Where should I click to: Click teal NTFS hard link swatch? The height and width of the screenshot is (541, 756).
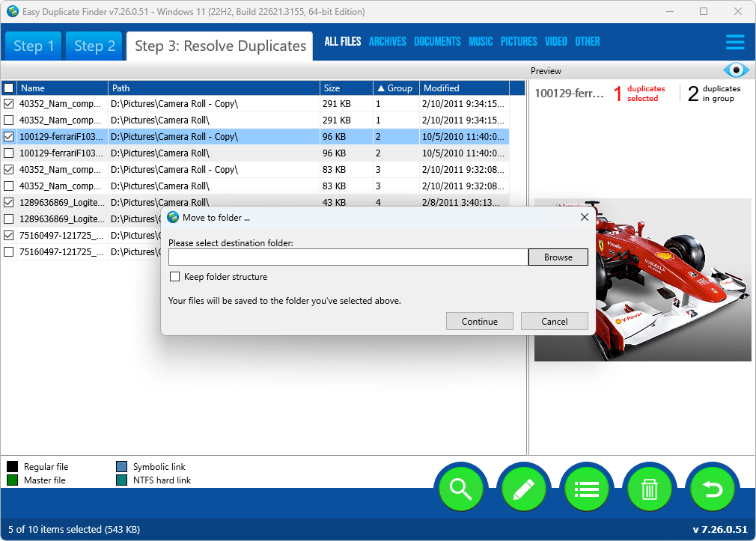point(121,480)
